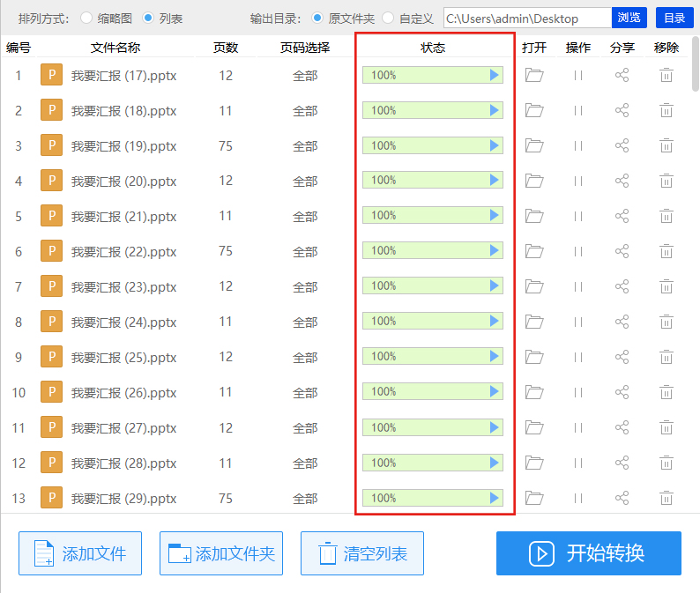The image size is (700, 593).
Task: Click the 状态 column header
Action: pos(433,48)
